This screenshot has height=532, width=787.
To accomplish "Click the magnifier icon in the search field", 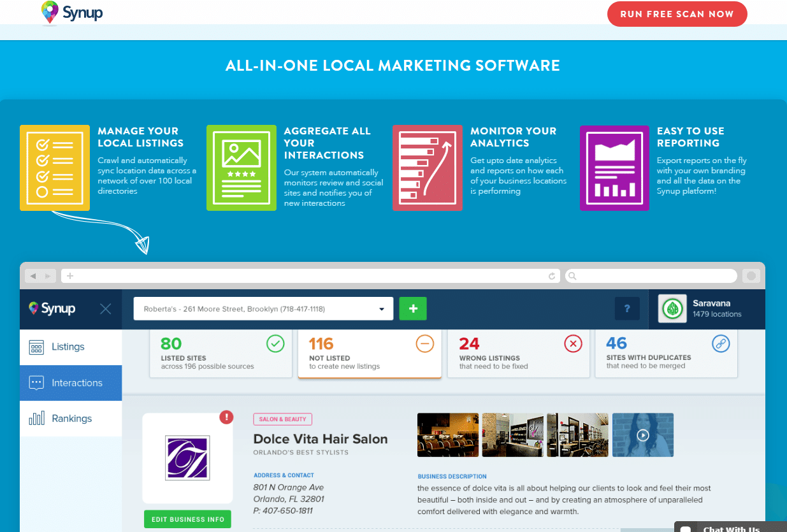I will pyautogui.click(x=572, y=276).
